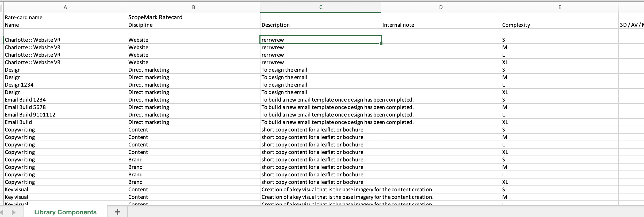
Task: Click the previous sheet navigation arrow
Action: pyautogui.click(x=2, y=212)
